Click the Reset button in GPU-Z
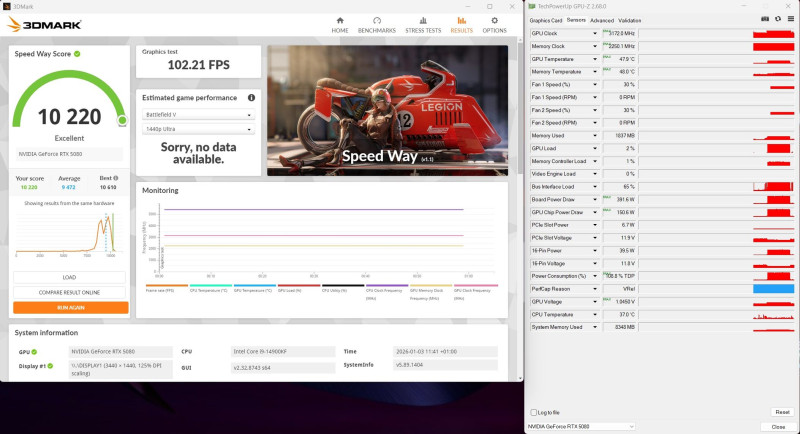The height and width of the screenshot is (434, 800). click(782, 412)
